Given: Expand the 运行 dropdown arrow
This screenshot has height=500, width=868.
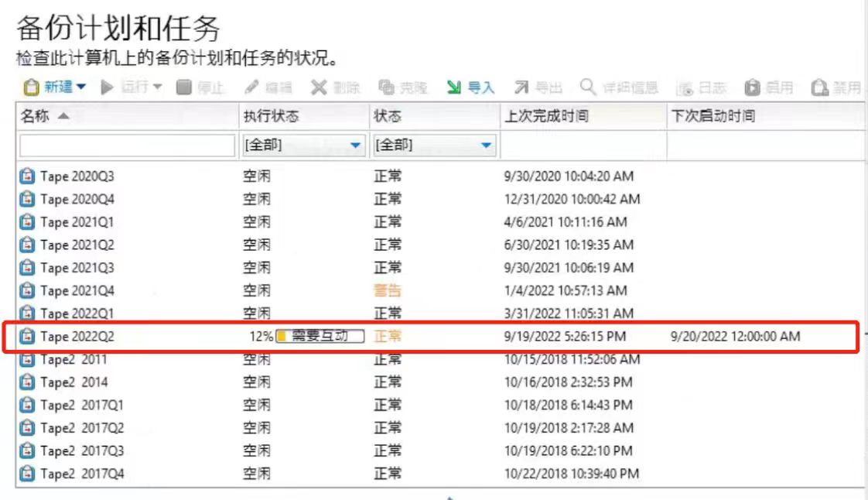Looking at the screenshot, I should 157,87.
